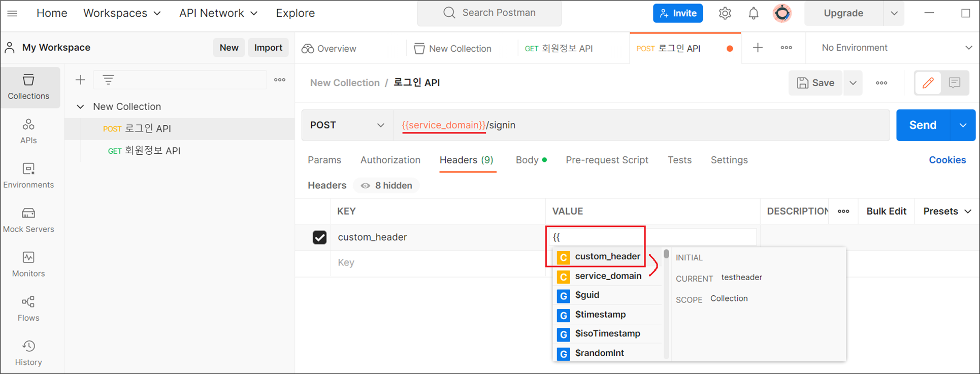Go to Home
This screenshot has height=374, width=980.
(x=52, y=13)
